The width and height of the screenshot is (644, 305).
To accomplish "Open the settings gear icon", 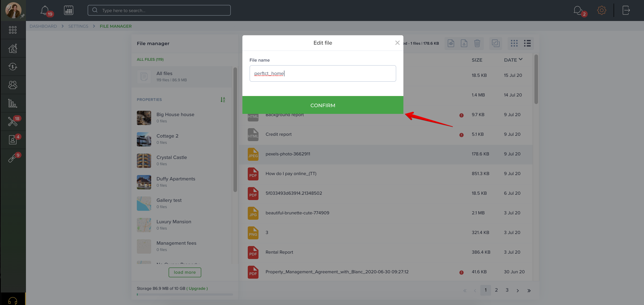I will tap(602, 10).
